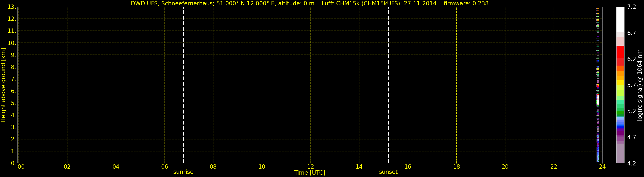The image size is (644, 177).
Task: Click the bright white cloud signal near 5 km
Action: pos(598,99)
